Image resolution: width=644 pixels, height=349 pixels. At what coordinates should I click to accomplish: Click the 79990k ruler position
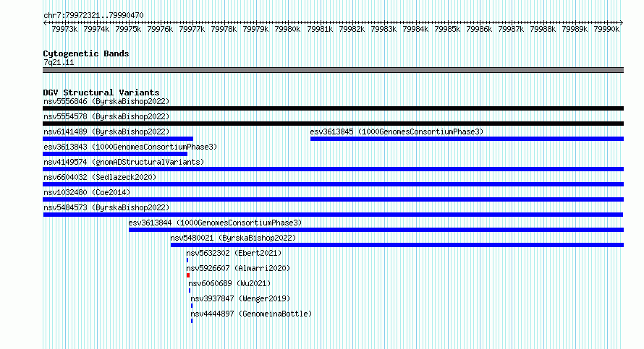pyautogui.click(x=606, y=29)
